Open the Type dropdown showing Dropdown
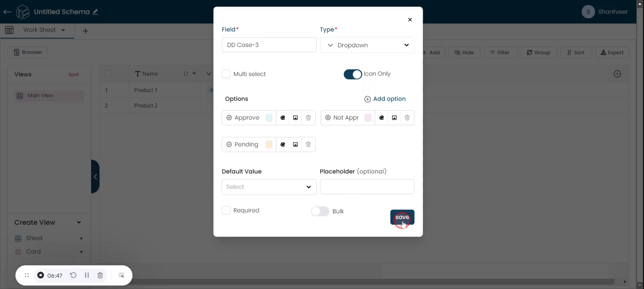The image size is (644, 289). (x=367, y=45)
